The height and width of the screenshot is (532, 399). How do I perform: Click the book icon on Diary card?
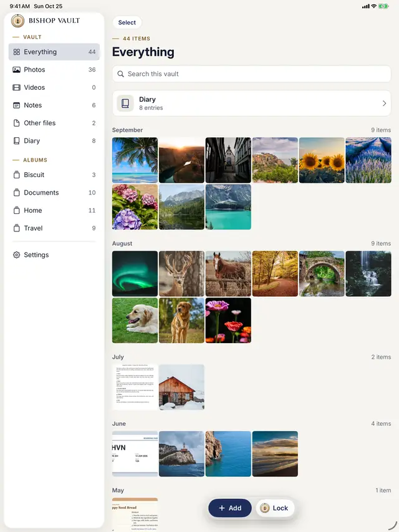click(x=125, y=103)
